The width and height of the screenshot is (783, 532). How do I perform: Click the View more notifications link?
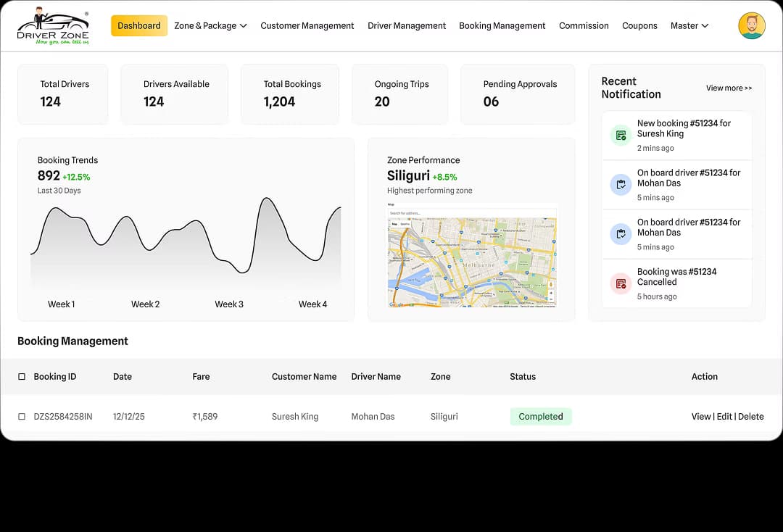point(729,88)
